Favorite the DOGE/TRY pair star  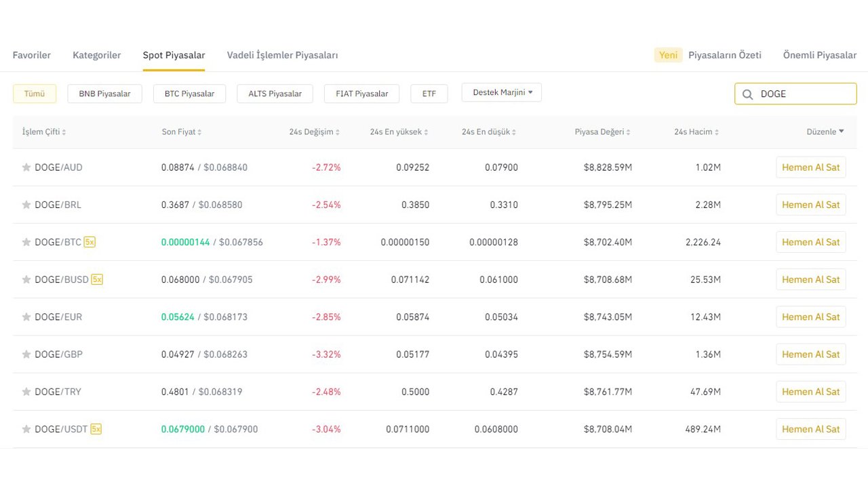tap(26, 392)
